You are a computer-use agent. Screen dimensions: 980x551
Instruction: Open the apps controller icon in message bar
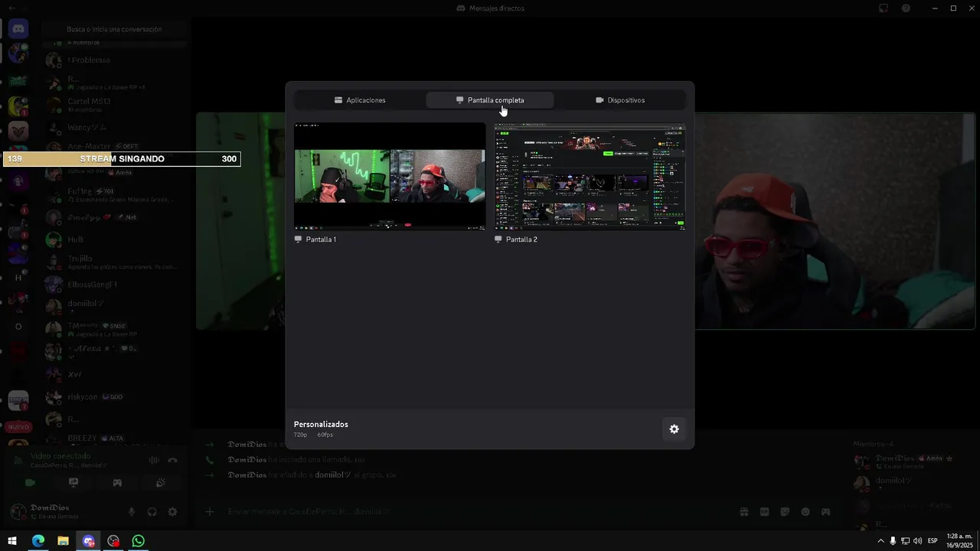pyautogui.click(x=825, y=511)
